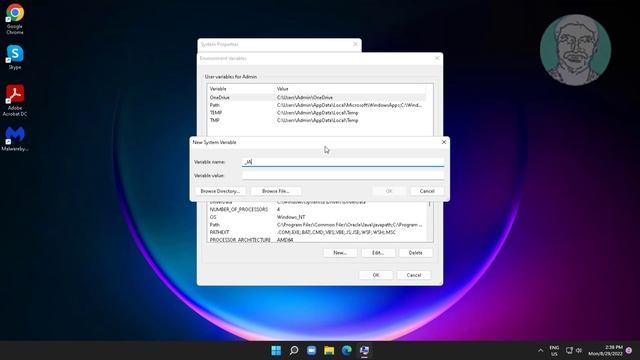The image size is (640, 360).
Task: Click Browse Directory button
Action: pos(220,191)
